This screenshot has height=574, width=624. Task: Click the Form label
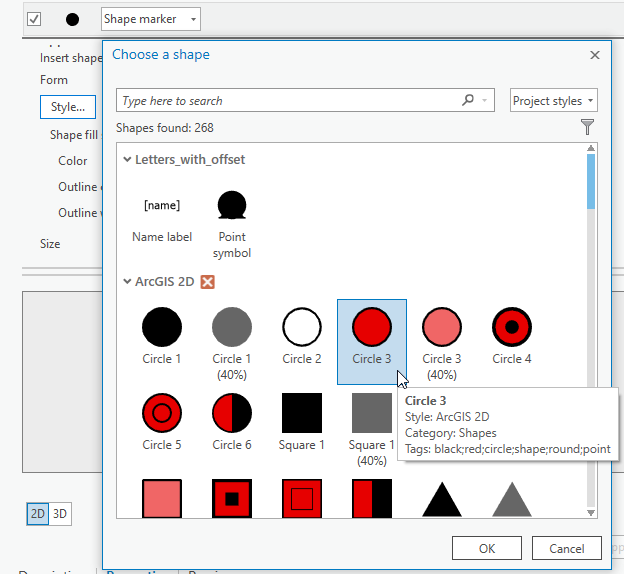click(x=54, y=80)
